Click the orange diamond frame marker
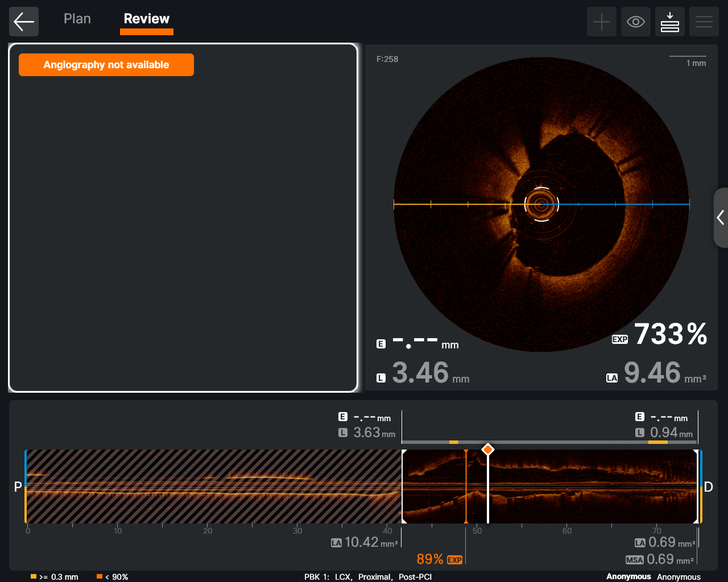Screen dimensions: 728x582 coord(487,450)
